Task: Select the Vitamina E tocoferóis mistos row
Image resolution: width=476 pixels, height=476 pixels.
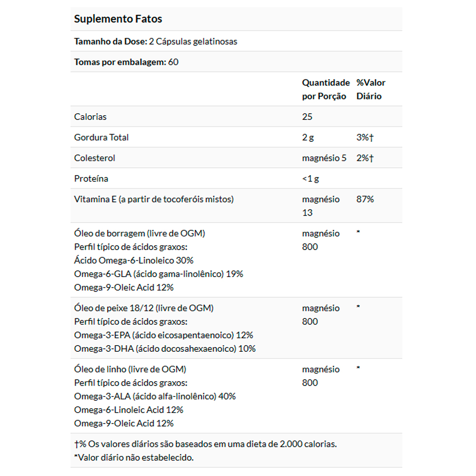Action: pos(236,206)
